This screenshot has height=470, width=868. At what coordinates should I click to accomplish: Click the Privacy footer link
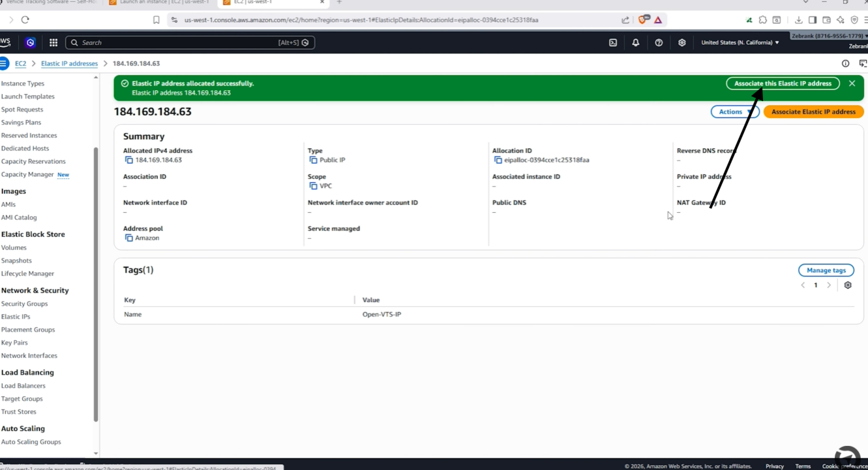pos(775,466)
